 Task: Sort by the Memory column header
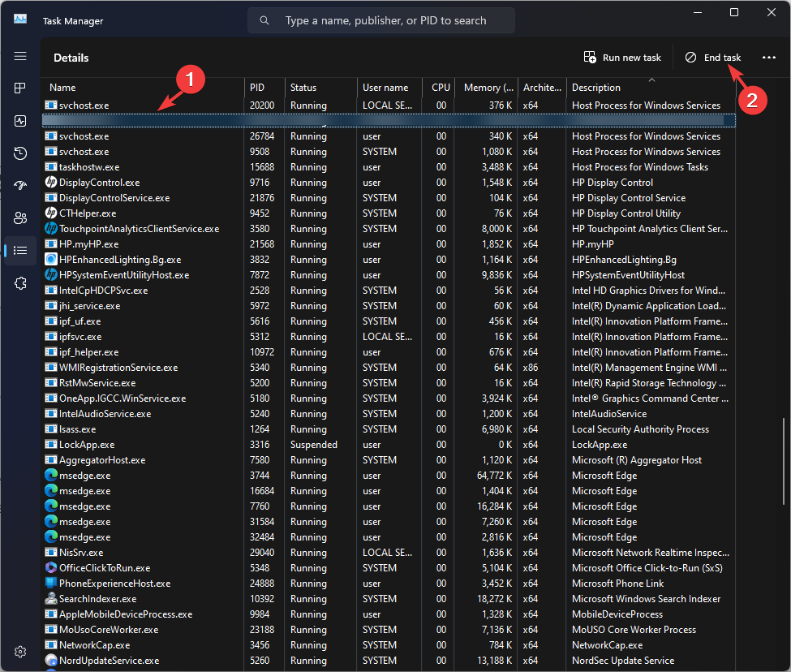click(488, 88)
